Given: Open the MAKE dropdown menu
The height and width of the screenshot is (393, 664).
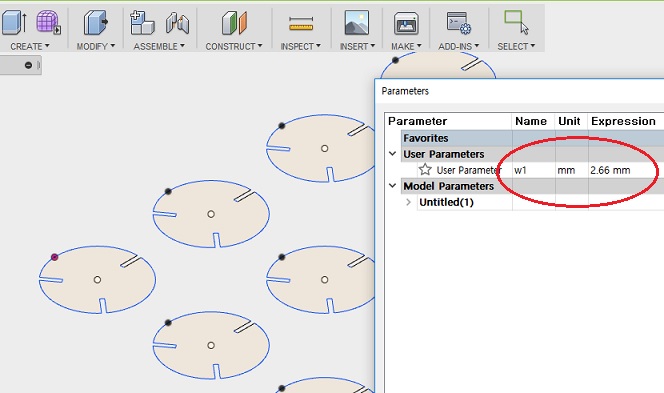Looking at the screenshot, I should (406, 46).
